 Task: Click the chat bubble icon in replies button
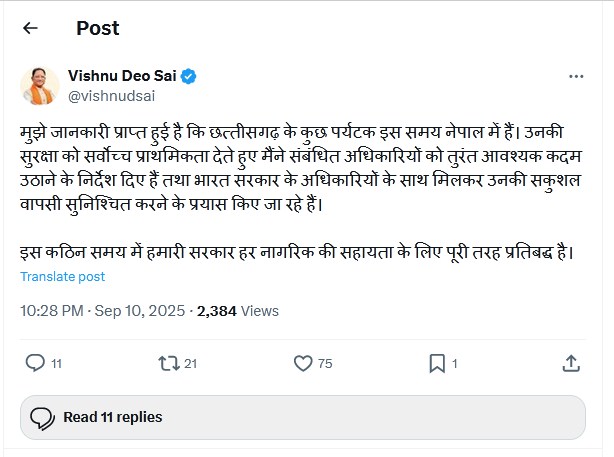tap(41, 417)
